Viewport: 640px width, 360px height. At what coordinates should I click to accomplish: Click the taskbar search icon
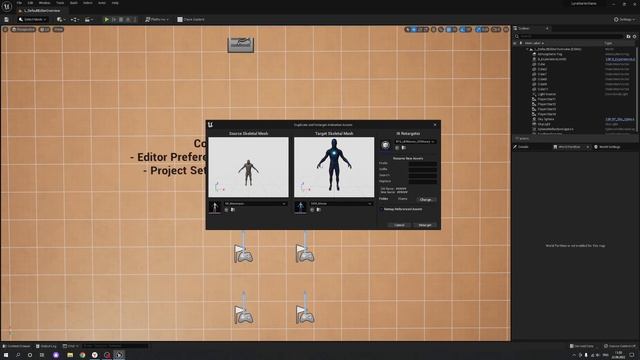(18, 355)
